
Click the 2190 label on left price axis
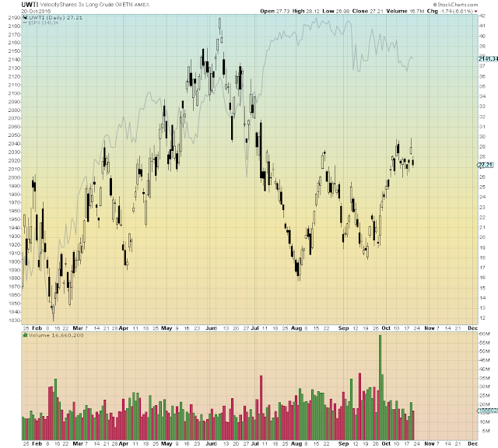pyautogui.click(x=14, y=18)
